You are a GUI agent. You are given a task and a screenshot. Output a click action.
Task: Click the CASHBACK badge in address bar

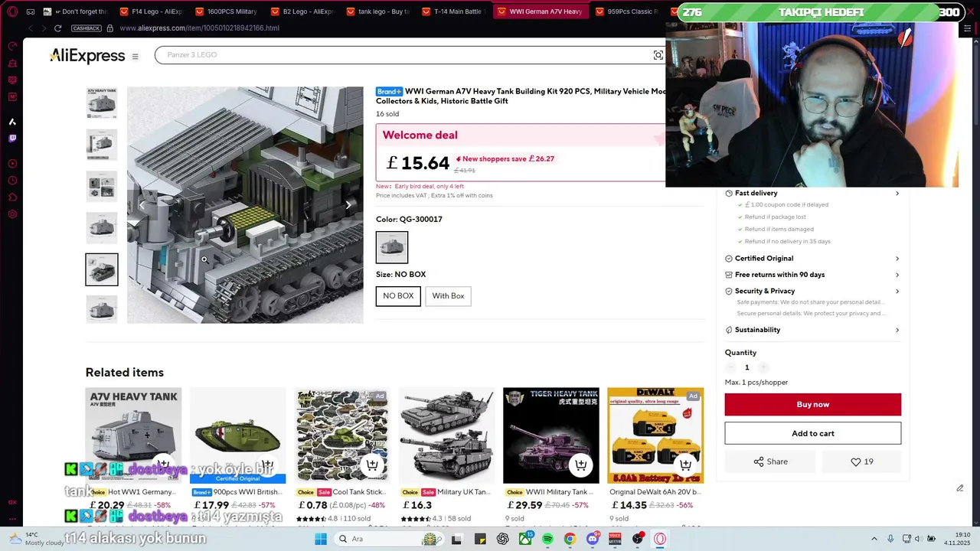[86, 28]
